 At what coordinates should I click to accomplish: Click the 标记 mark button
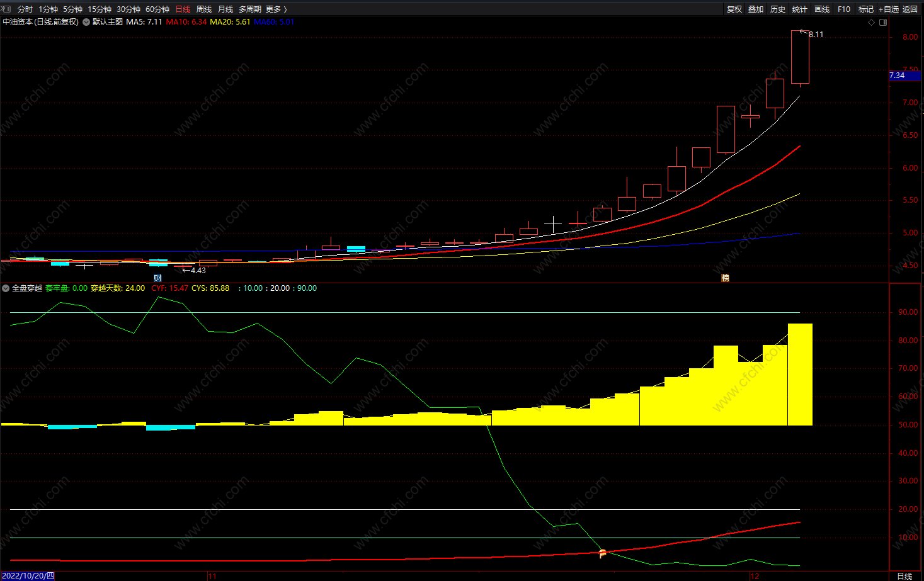[866, 9]
